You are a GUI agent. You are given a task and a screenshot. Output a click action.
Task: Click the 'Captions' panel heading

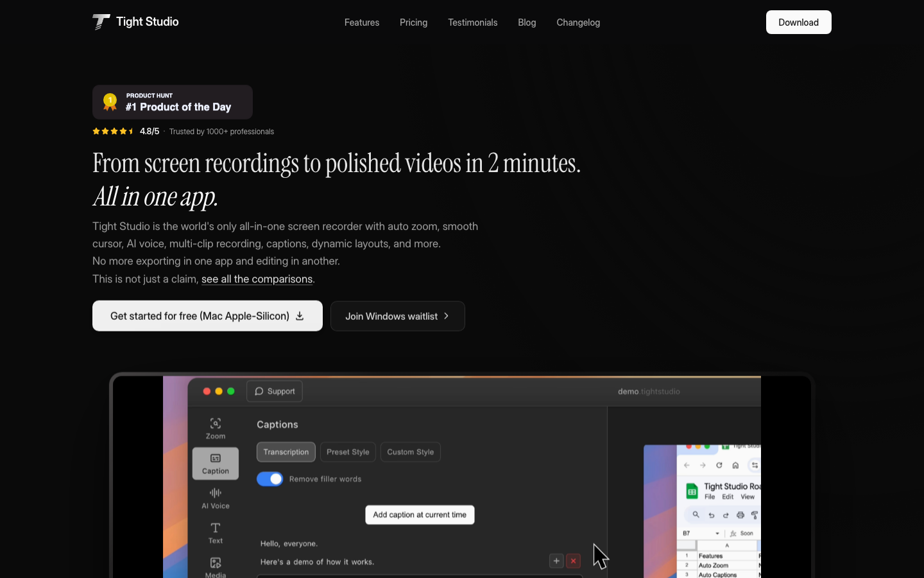pyautogui.click(x=277, y=425)
